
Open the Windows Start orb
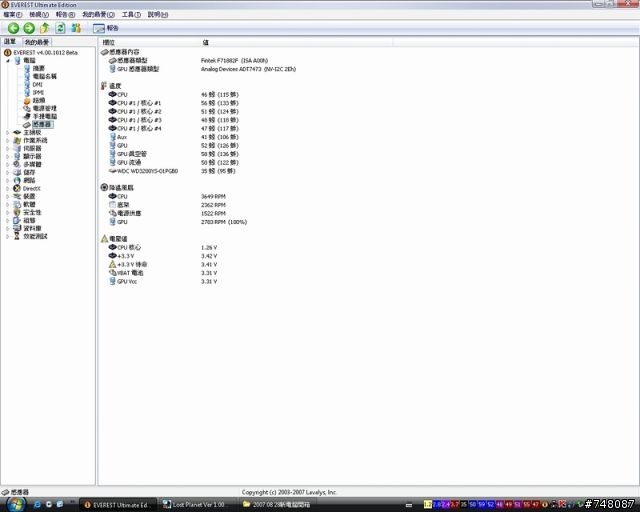tap(16, 504)
